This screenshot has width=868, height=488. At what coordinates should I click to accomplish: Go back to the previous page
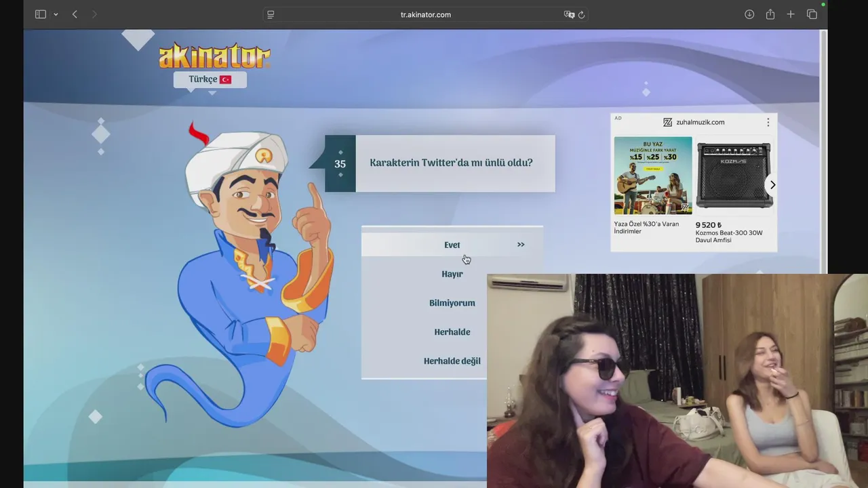click(75, 14)
